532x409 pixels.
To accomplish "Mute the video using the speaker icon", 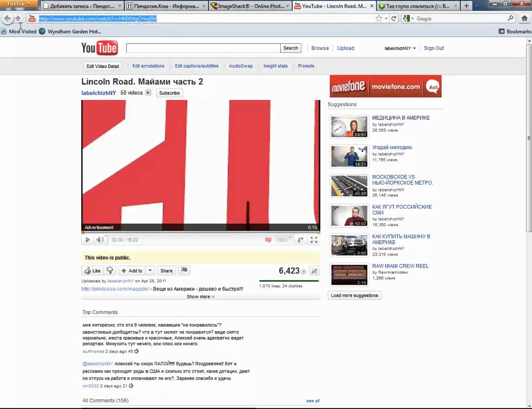I will (x=100, y=240).
